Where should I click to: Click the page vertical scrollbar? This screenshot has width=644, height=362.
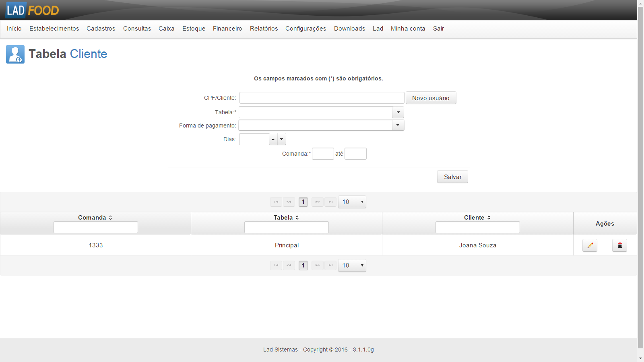click(x=640, y=177)
